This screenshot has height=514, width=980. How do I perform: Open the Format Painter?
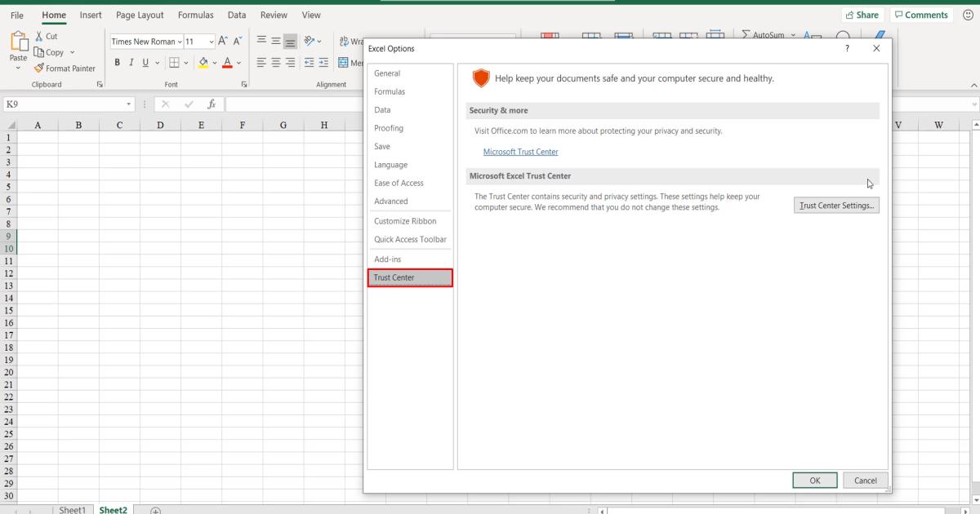click(65, 68)
